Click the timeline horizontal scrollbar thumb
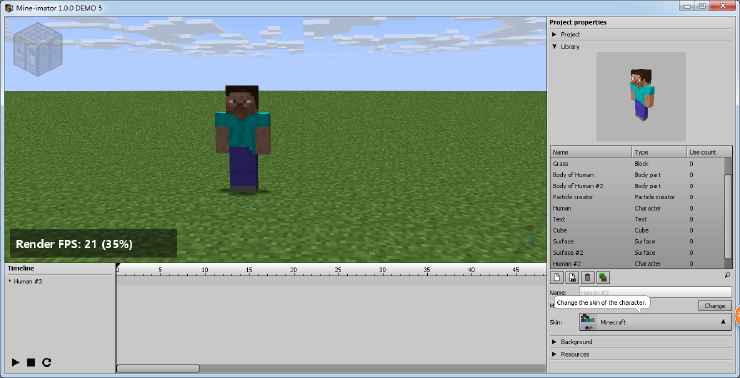Viewport: 740px width, 378px height. coord(158,368)
